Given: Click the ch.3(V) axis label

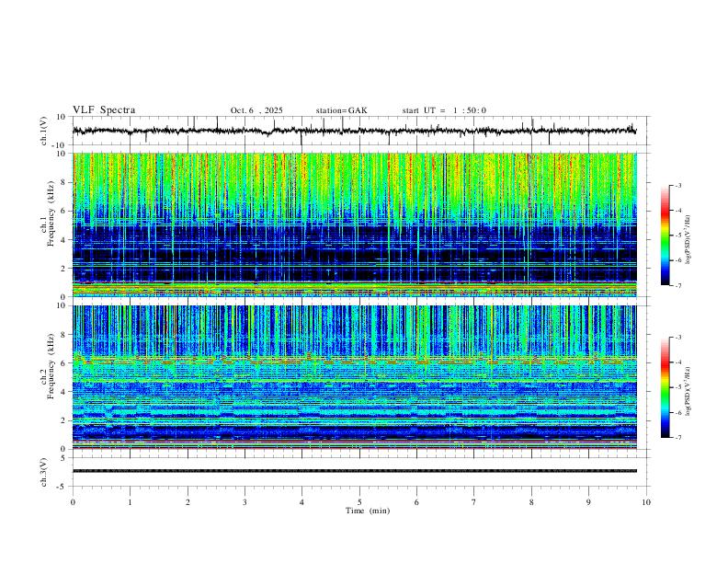Looking at the screenshot, I should (x=44, y=472).
